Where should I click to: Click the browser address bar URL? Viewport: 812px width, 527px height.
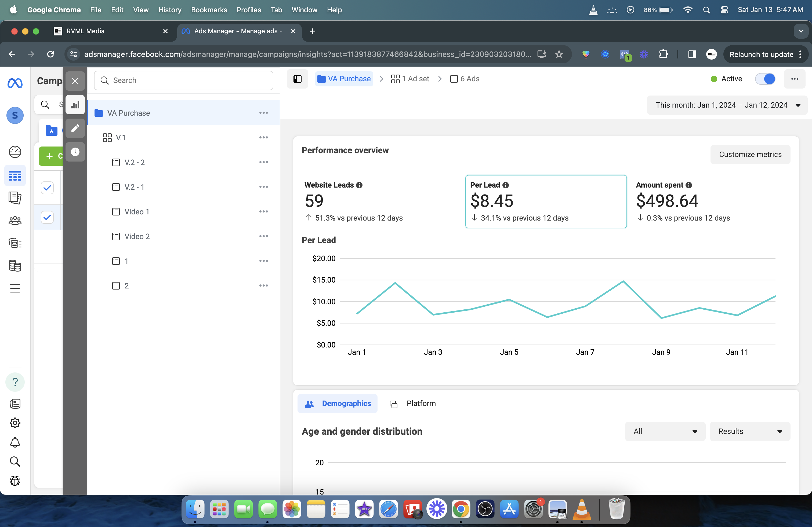click(x=307, y=54)
